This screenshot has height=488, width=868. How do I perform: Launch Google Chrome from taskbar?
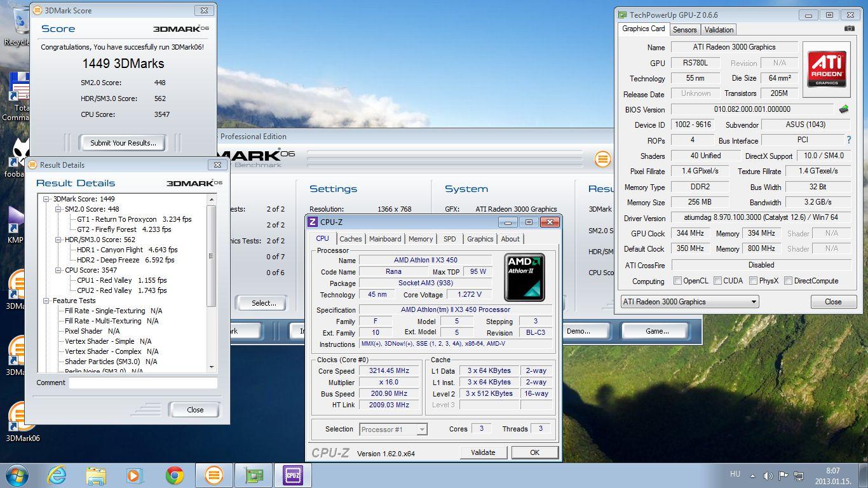coord(175,475)
